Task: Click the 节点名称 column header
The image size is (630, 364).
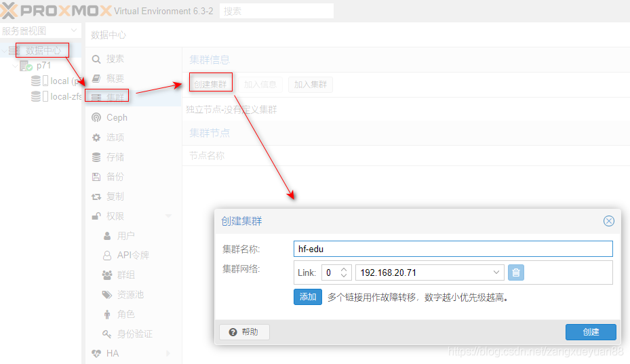Action: (x=207, y=155)
